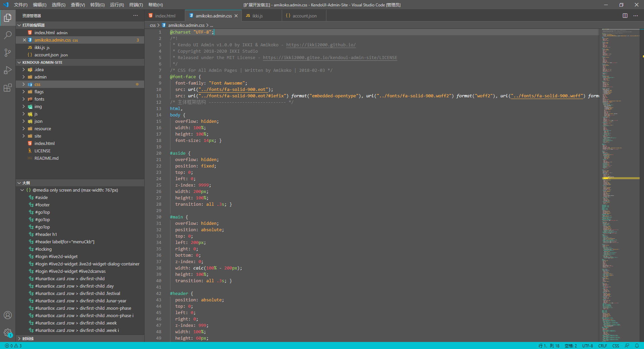Select #footer symbol in outline
The width and height of the screenshot is (644, 349).
pyautogui.click(x=42, y=205)
